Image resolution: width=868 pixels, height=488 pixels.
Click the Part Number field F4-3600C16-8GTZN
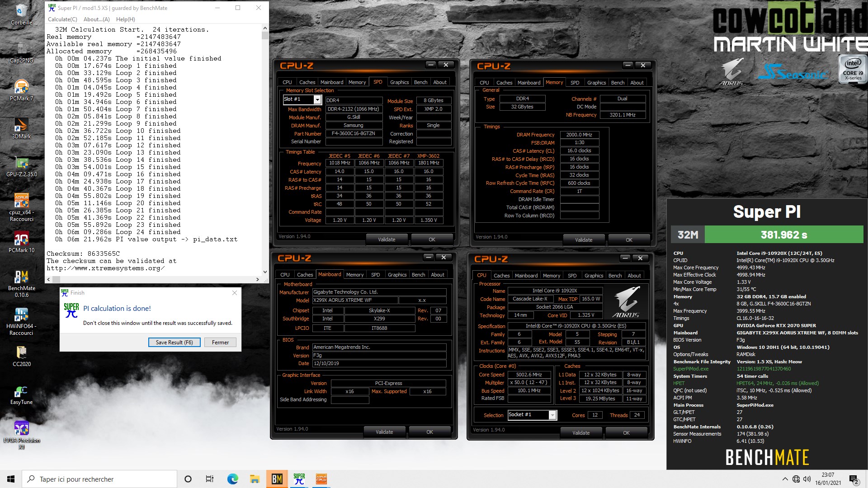[x=354, y=134]
